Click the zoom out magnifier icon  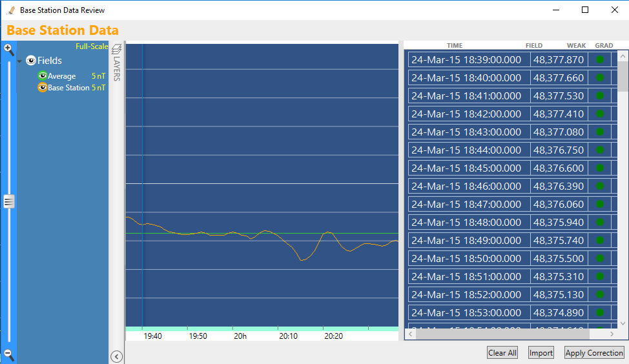coord(8,354)
